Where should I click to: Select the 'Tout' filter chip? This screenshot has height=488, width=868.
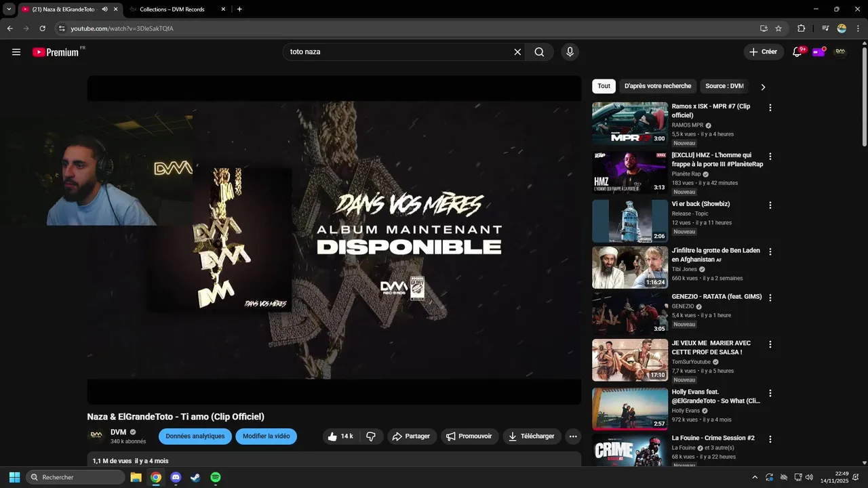pos(604,86)
